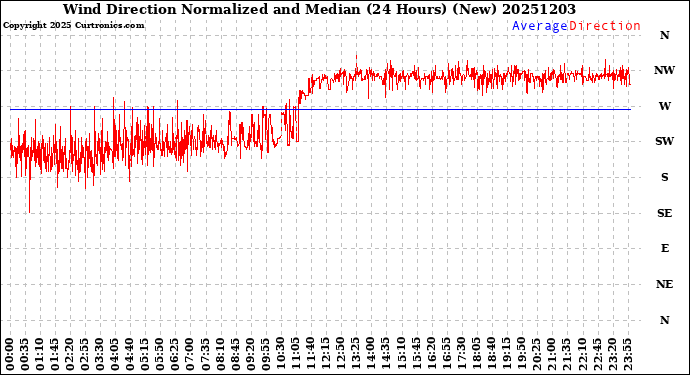
Task: Click the 'E' axis label
Action: (664, 249)
